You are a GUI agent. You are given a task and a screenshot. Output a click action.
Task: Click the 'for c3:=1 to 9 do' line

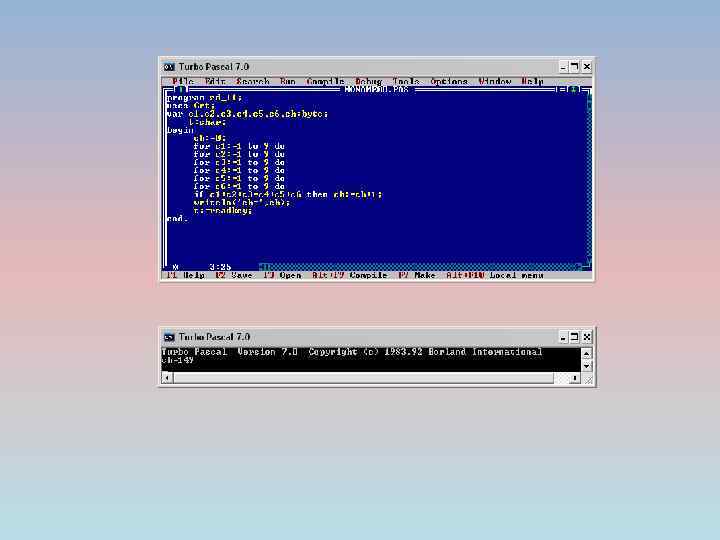tap(239, 162)
